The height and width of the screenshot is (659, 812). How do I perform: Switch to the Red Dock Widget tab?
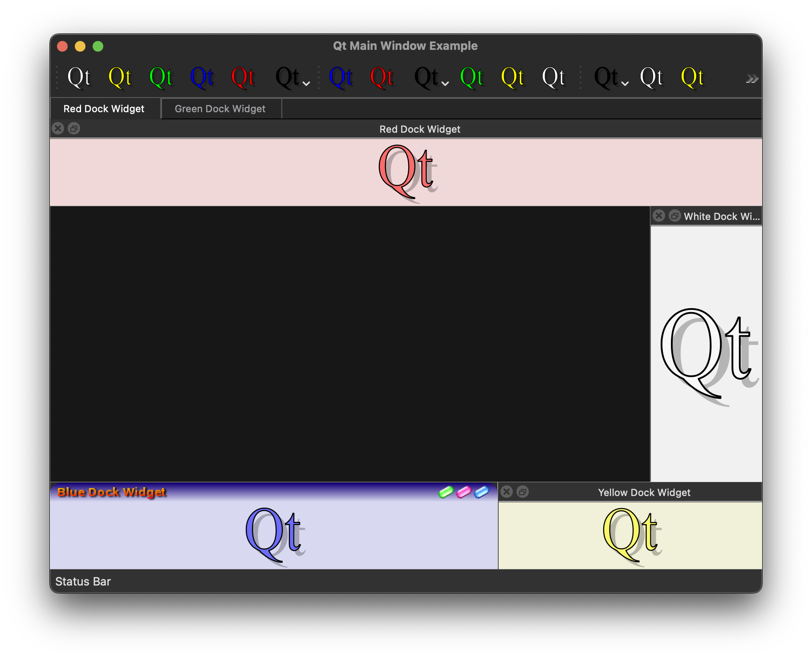(x=106, y=109)
